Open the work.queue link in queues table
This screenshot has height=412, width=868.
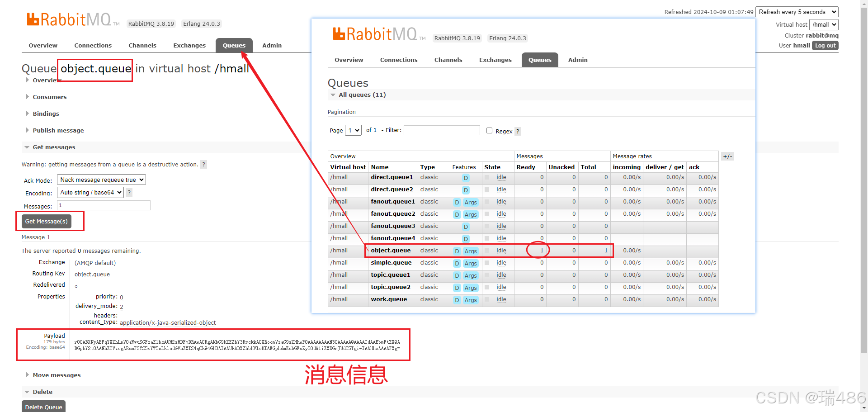tap(389, 299)
